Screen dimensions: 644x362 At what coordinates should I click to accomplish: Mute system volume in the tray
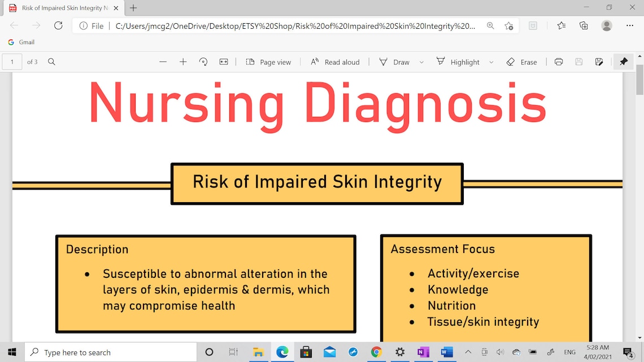click(x=500, y=352)
